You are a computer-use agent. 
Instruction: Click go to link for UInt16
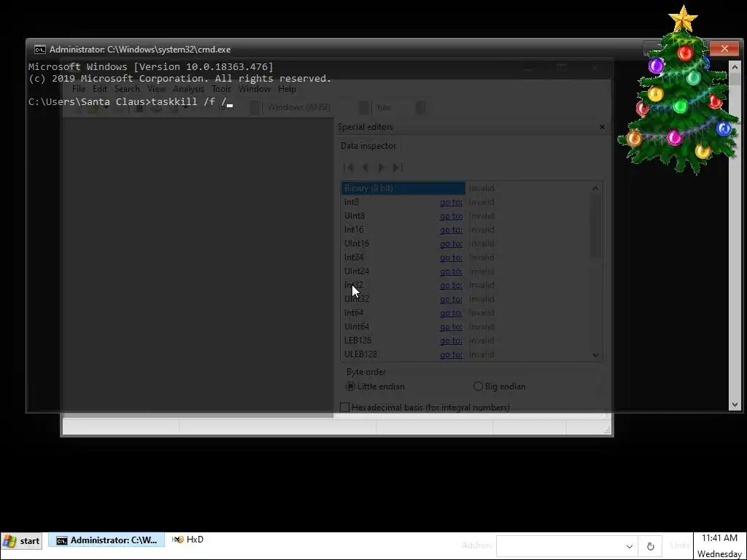[x=451, y=244]
